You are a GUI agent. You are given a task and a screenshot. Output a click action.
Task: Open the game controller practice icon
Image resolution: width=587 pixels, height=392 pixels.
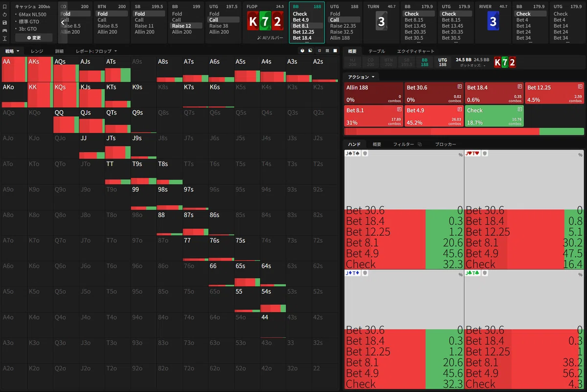coord(4,30)
